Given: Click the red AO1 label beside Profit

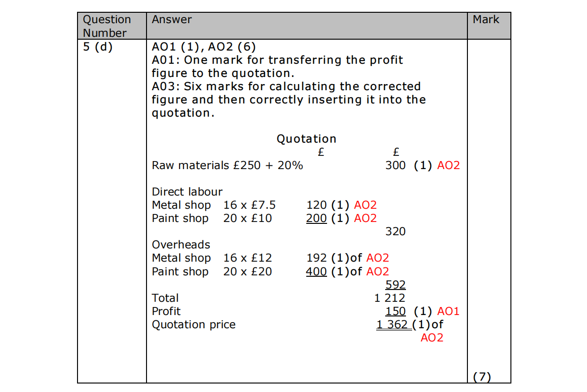Looking at the screenshot, I should 448,311.
